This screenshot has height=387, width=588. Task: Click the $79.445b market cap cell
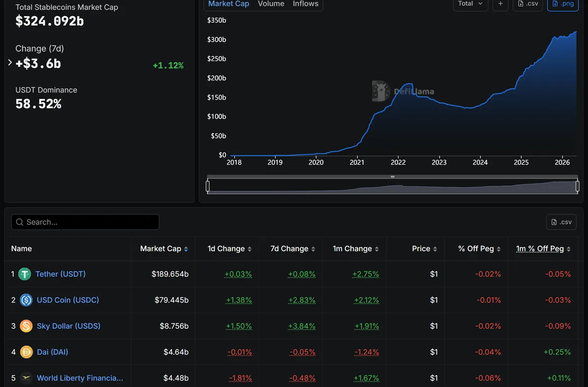[x=171, y=300]
